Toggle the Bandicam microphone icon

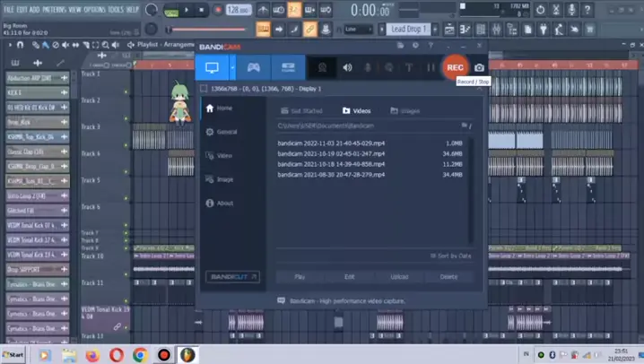tap(366, 67)
